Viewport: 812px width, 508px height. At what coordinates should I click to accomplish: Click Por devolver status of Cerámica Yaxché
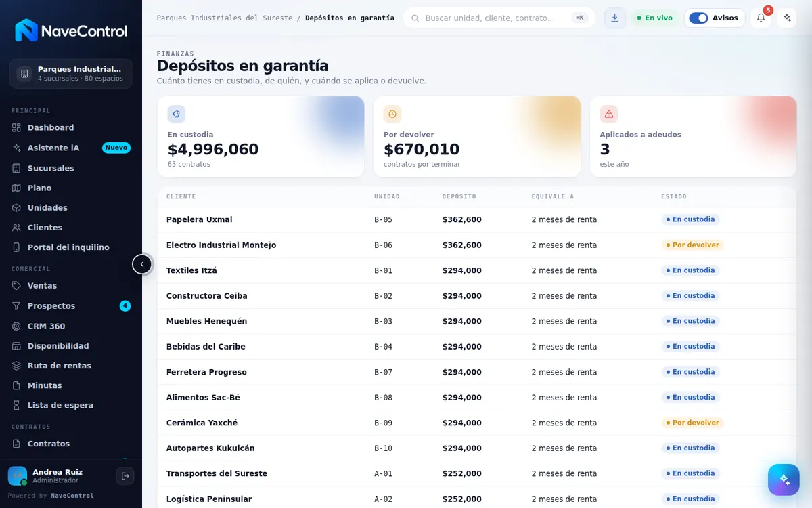[692, 423]
